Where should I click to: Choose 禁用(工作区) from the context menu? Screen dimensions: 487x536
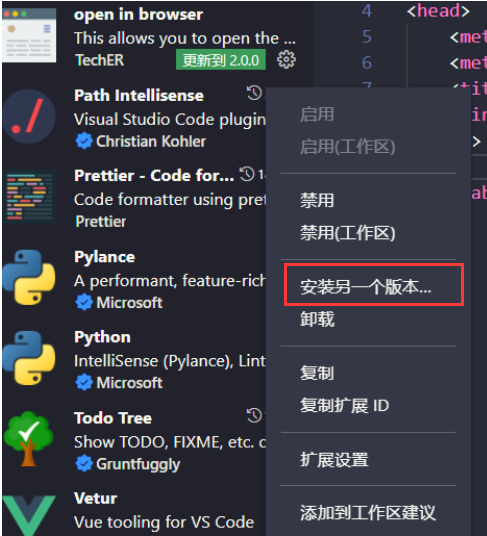pyautogui.click(x=348, y=233)
